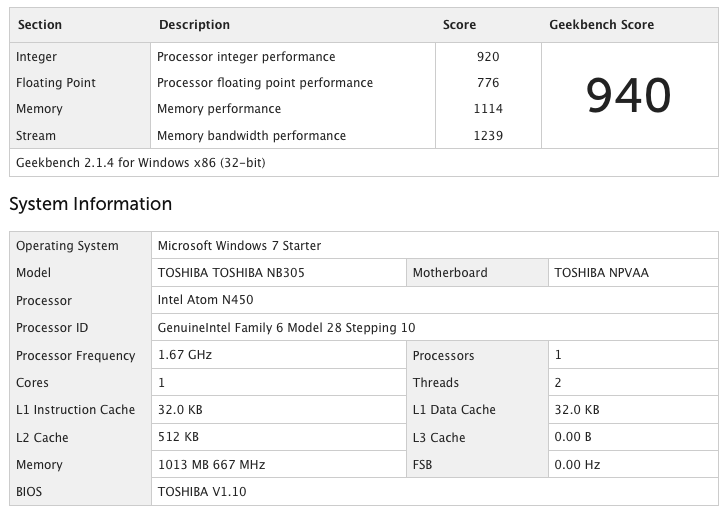Select the Integer section row label
726x514 pixels.
coord(37,57)
